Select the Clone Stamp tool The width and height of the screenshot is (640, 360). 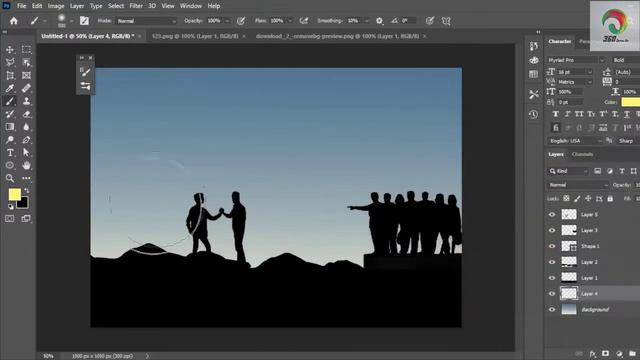[x=26, y=101]
